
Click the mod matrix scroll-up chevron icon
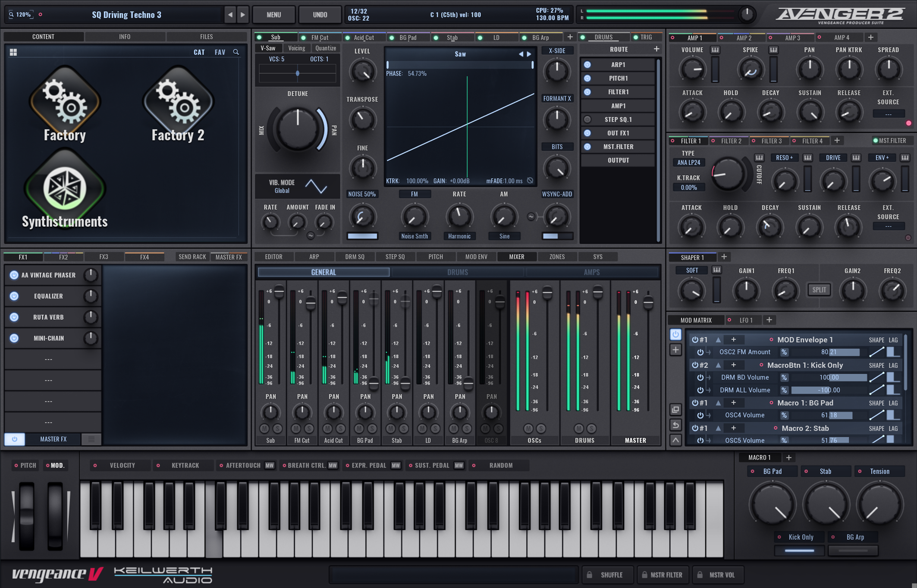(675, 440)
